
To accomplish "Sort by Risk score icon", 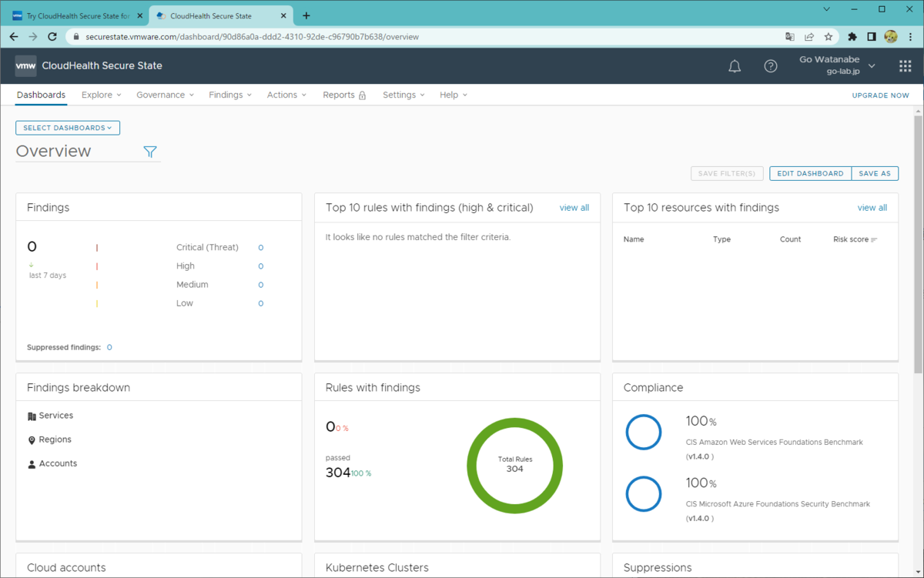I will (874, 240).
